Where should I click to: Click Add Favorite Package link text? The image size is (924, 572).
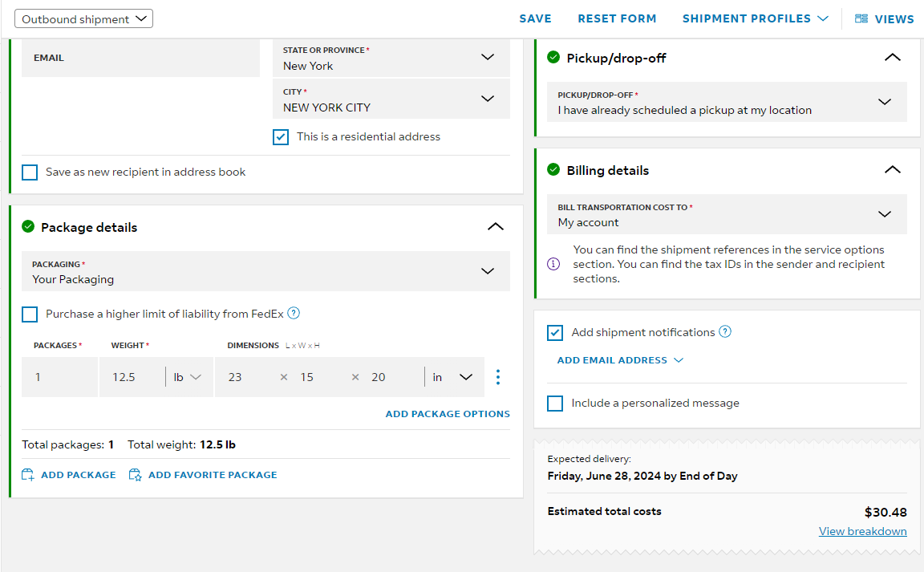pyautogui.click(x=213, y=475)
